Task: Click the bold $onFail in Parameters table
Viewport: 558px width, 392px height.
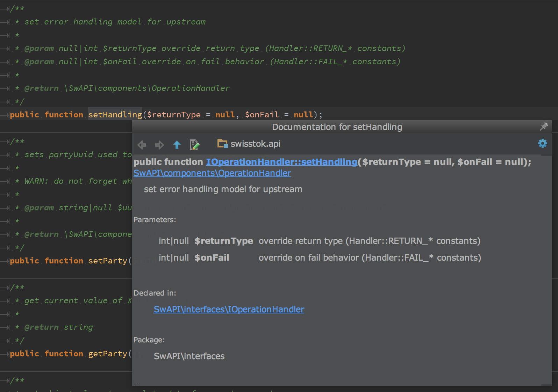Action: pos(212,258)
